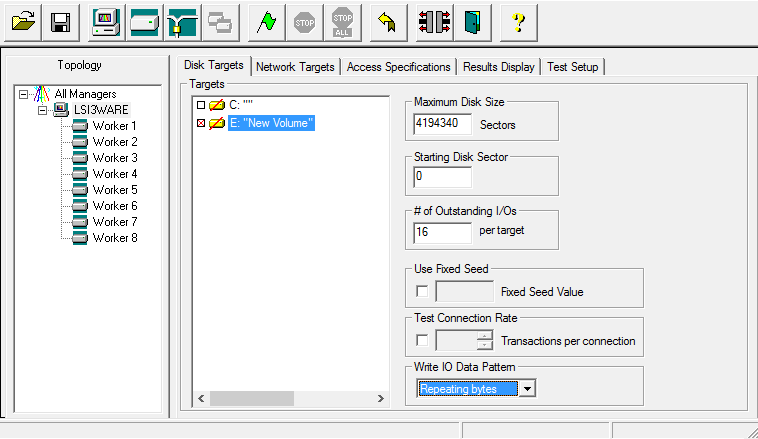Collapse the LSI3WARE manager node
758x439 pixels.
pos(43,110)
